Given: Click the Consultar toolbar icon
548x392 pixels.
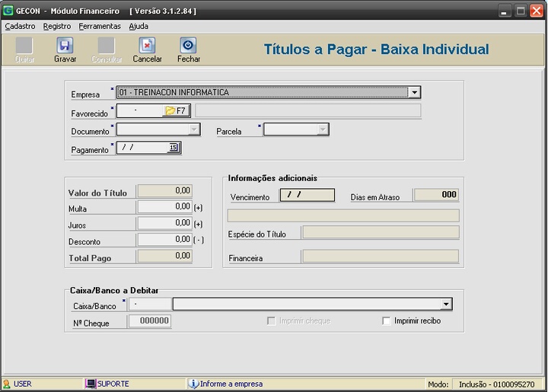Looking at the screenshot, I should tap(107, 46).
